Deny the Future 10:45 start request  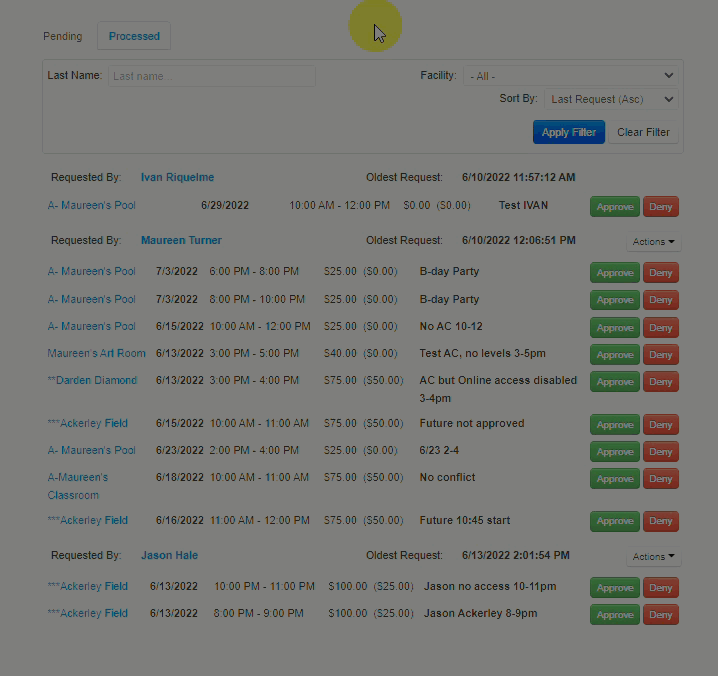(660, 521)
